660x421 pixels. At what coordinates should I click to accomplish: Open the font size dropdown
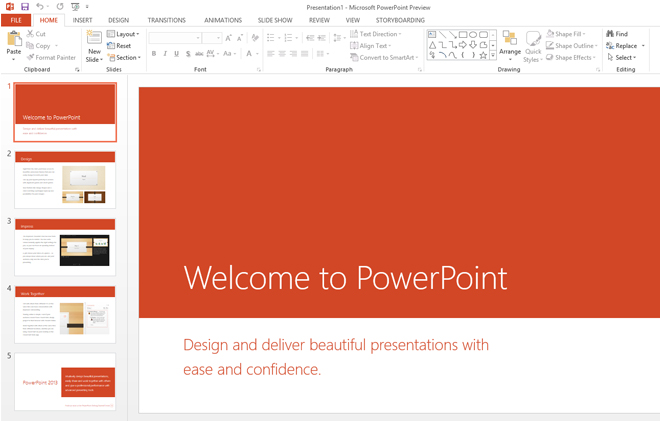(x=218, y=38)
